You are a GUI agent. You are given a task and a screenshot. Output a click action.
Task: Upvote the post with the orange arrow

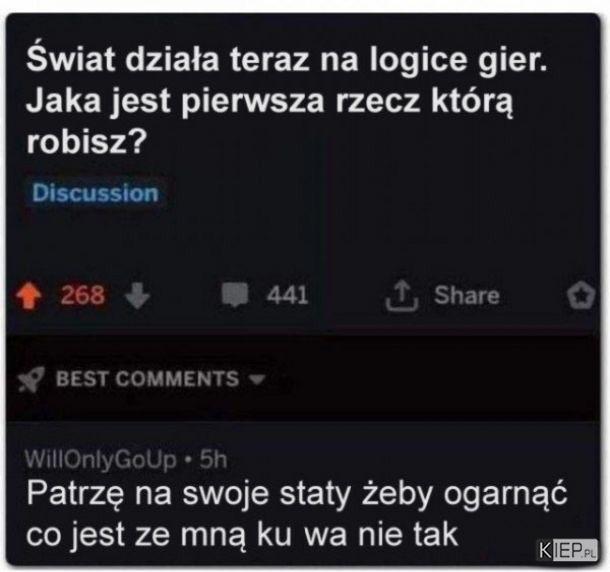(28, 295)
